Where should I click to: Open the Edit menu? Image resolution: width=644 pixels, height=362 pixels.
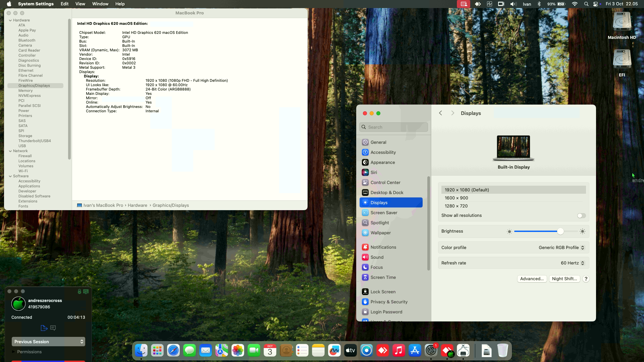pyautogui.click(x=64, y=4)
